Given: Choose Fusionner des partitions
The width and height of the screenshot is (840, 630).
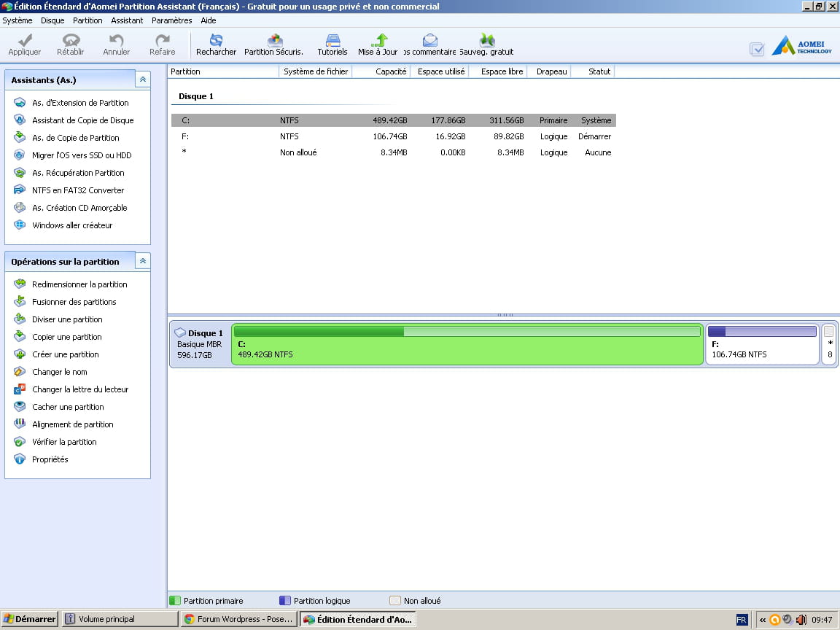Looking at the screenshot, I should point(74,302).
